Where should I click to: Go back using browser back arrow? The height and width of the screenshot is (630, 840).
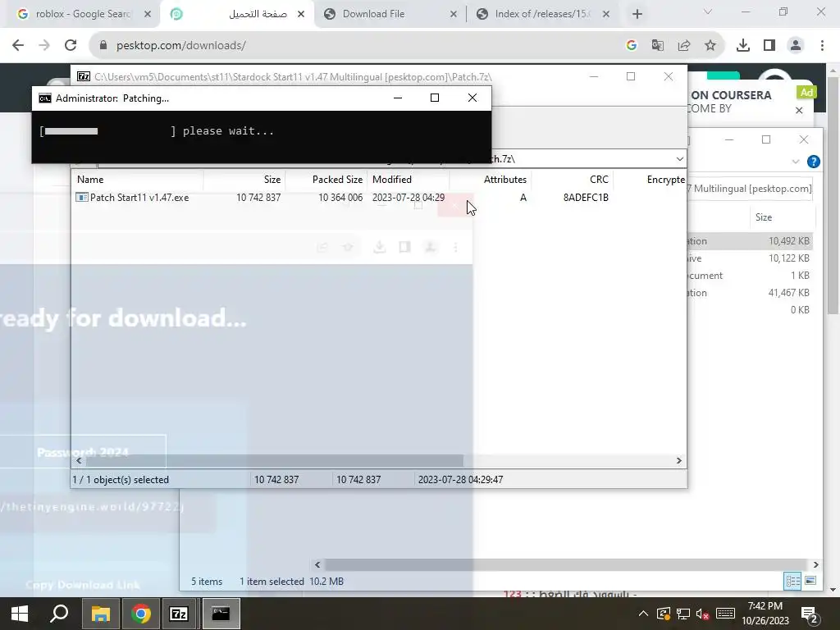coord(18,46)
